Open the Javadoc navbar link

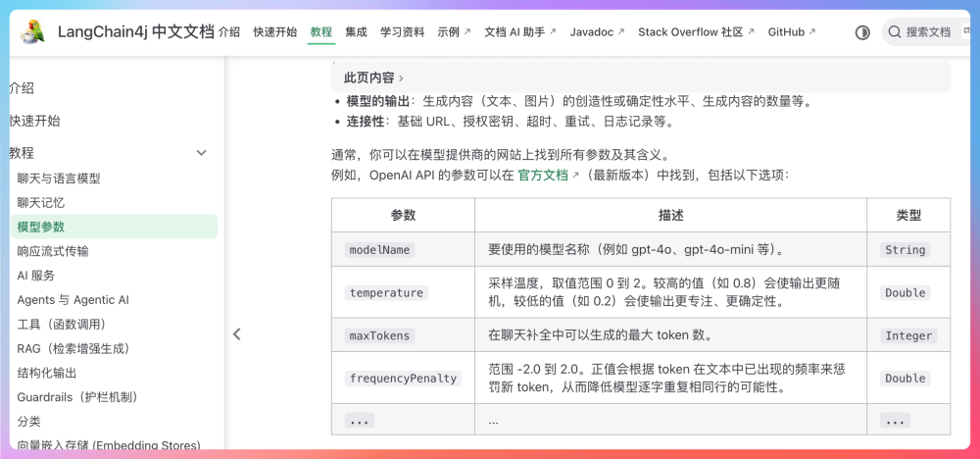597,32
